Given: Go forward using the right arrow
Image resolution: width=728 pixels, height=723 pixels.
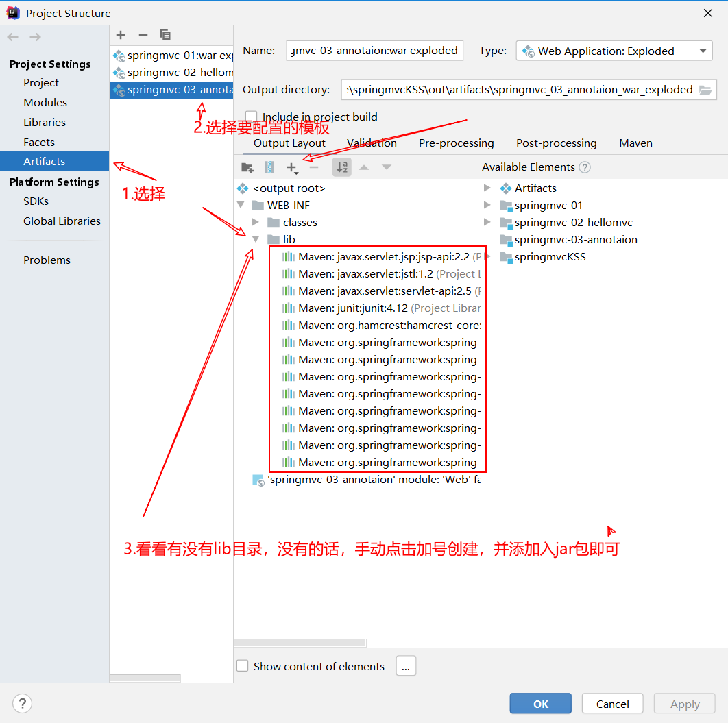Looking at the screenshot, I should pyautogui.click(x=35, y=36).
